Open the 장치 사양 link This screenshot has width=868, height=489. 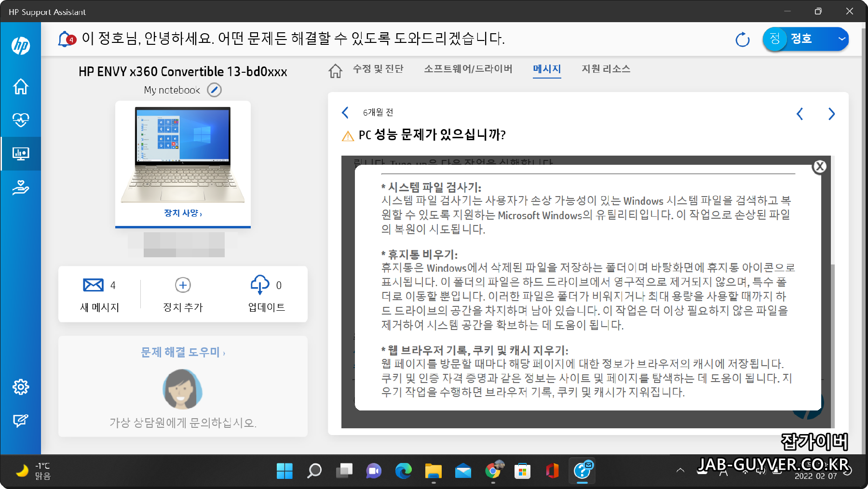point(183,213)
